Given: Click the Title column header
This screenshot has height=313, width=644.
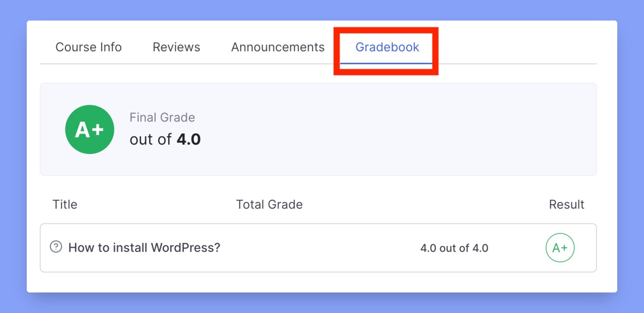Looking at the screenshot, I should pyautogui.click(x=65, y=204).
